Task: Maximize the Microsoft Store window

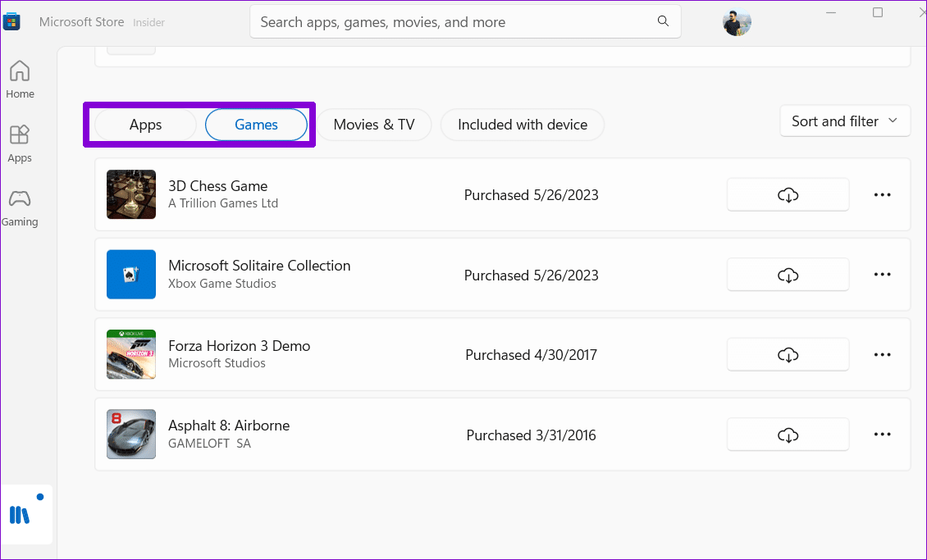Action: 878,12
